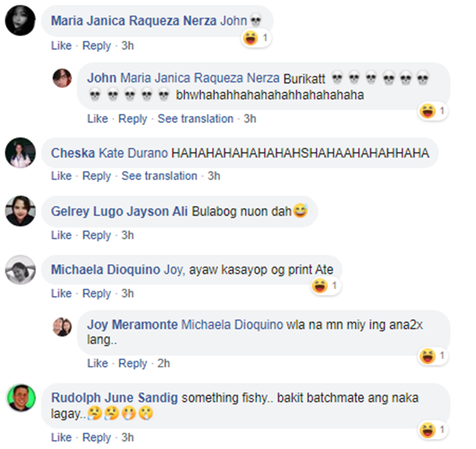See translation of John's Burikatt reply
The image size is (476, 449).
click(195, 119)
